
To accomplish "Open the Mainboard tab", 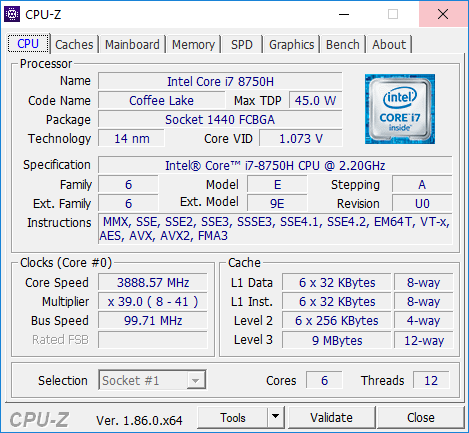I will pyautogui.click(x=132, y=45).
